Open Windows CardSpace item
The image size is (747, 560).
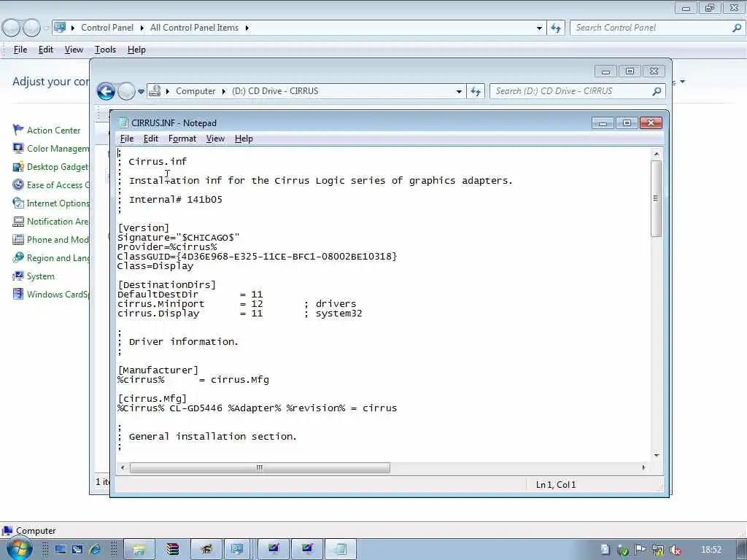tap(51, 295)
